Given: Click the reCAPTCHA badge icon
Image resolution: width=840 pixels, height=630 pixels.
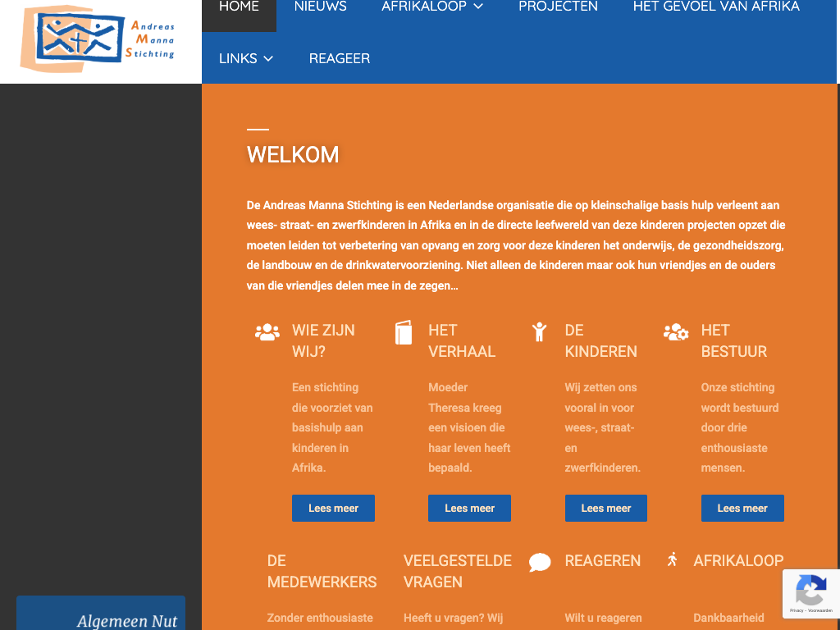Looking at the screenshot, I should pyautogui.click(x=810, y=592).
